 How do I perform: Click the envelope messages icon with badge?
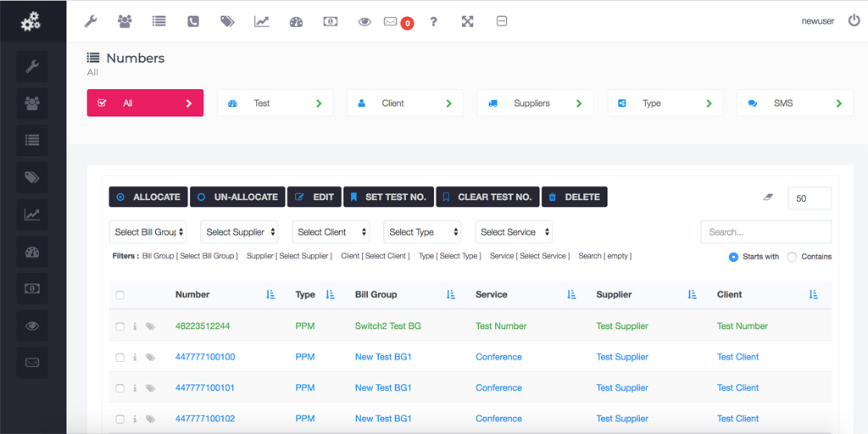[x=391, y=21]
